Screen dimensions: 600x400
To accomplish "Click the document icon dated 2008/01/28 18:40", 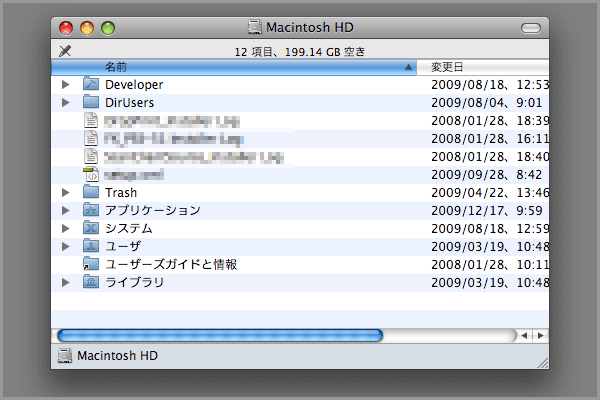I will point(91,156).
